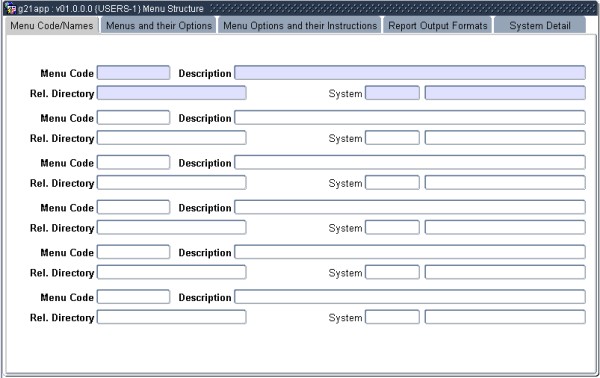Click the first row Description field

(x=410, y=73)
